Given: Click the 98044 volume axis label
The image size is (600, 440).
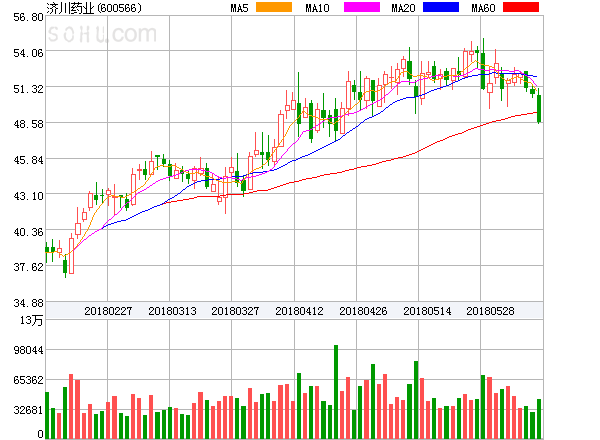Looking at the screenshot, I should click(x=28, y=350).
